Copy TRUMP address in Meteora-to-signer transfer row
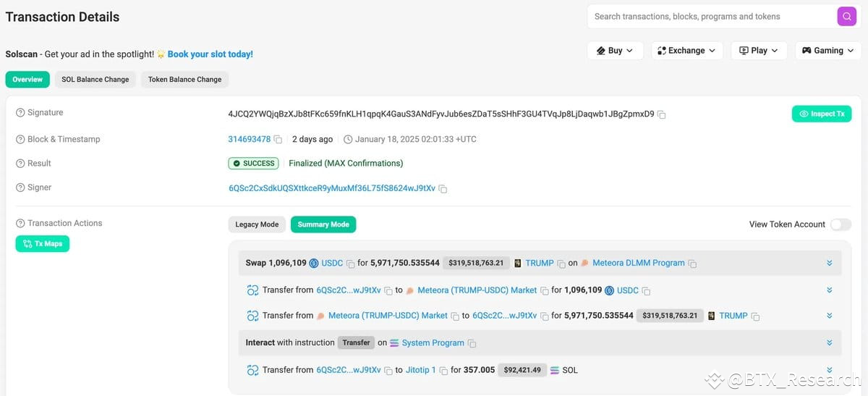 (x=755, y=316)
